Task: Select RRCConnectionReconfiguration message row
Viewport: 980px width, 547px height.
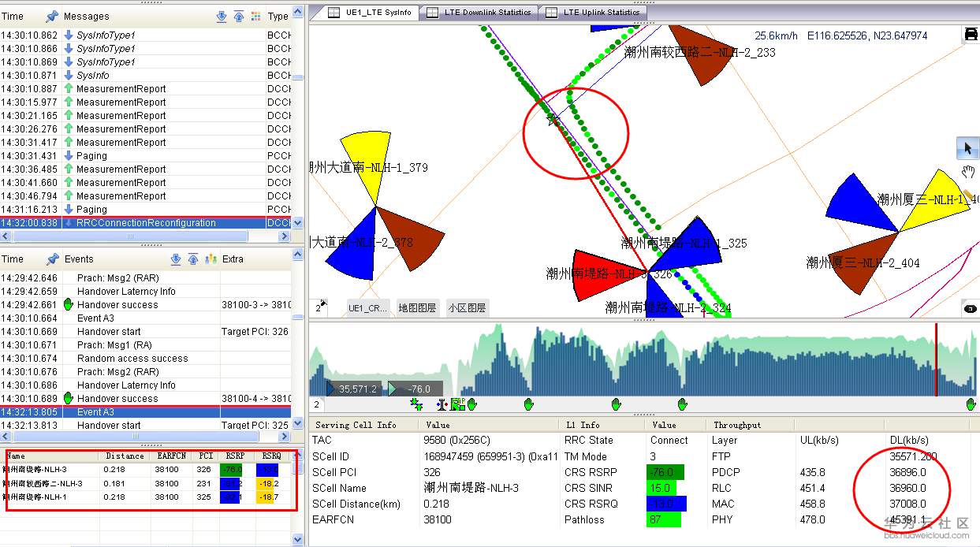Action: point(146,223)
